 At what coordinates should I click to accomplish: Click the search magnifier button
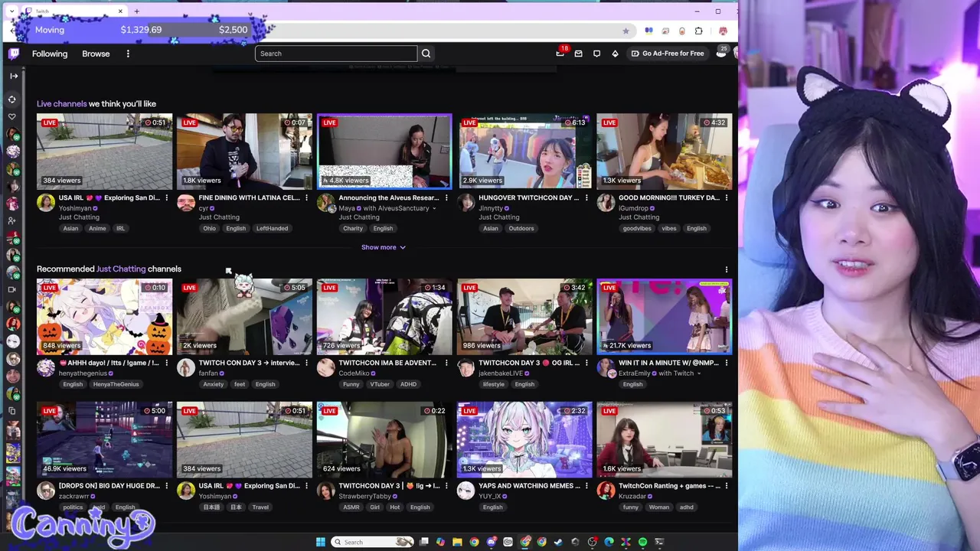[426, 54]
